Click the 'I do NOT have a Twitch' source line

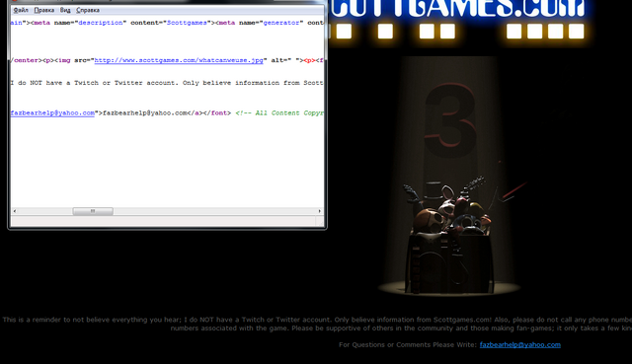click(x=167, y=83)
